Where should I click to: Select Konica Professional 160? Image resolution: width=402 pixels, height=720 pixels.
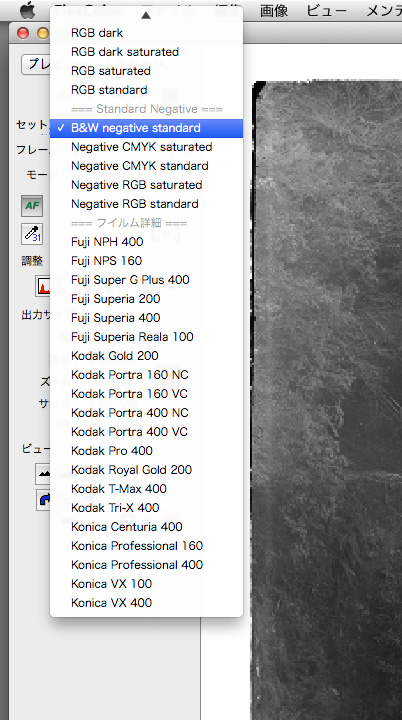(x=146, y=546)
